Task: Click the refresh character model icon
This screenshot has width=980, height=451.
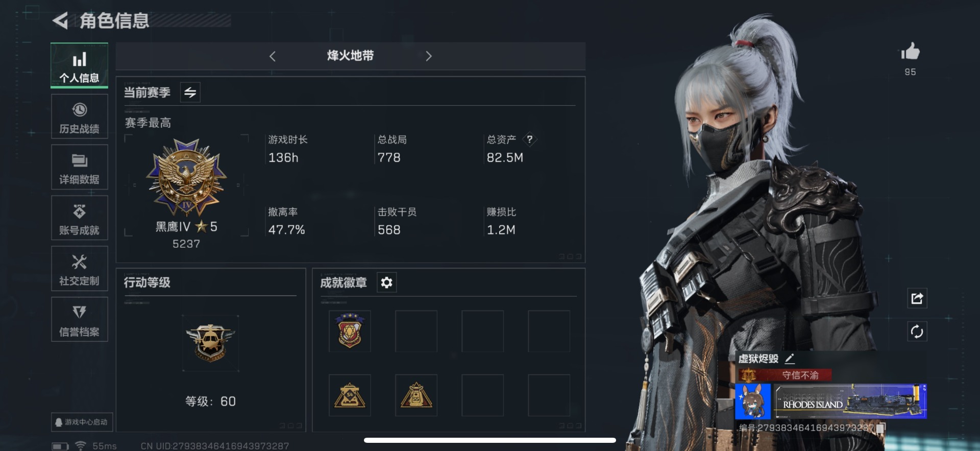Action: coord(917,331)
